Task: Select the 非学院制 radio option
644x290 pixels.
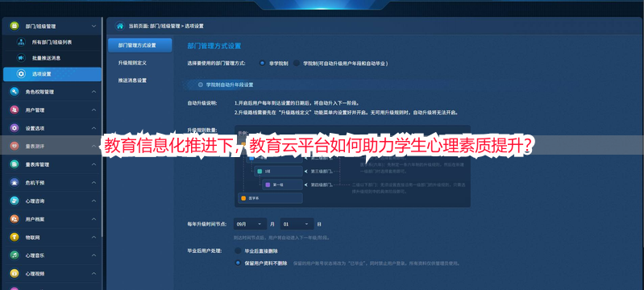Action: tap(262, 64)
